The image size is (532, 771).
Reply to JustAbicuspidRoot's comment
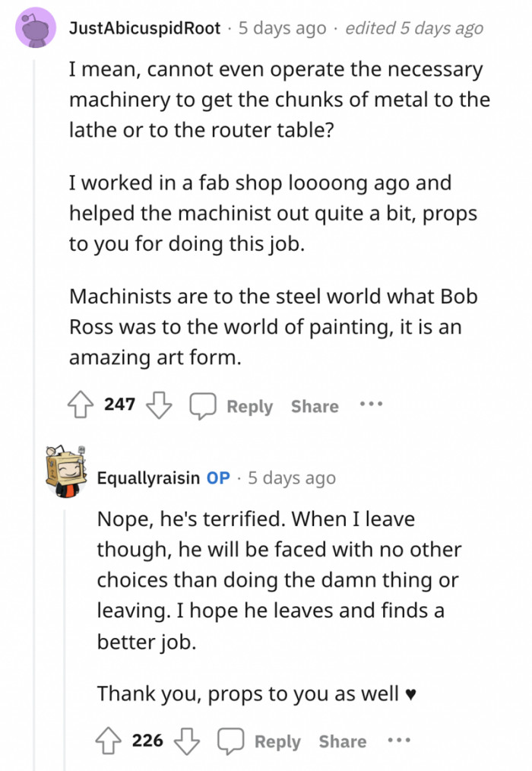click(x=249, y=406)
